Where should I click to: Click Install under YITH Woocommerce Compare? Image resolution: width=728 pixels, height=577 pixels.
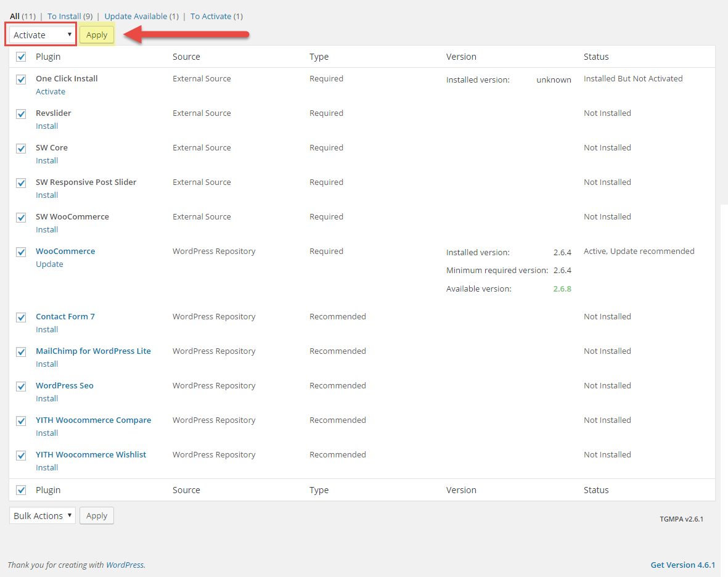pyautogui.click(x=47, y=433)
